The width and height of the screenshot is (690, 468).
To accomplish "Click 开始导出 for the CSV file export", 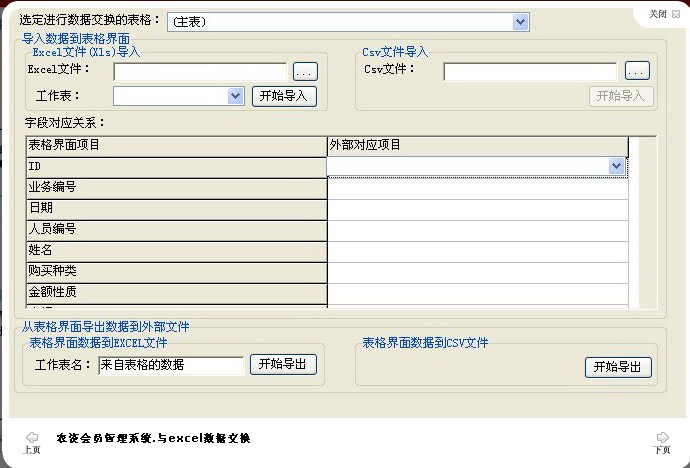I will tap(618, 367).
